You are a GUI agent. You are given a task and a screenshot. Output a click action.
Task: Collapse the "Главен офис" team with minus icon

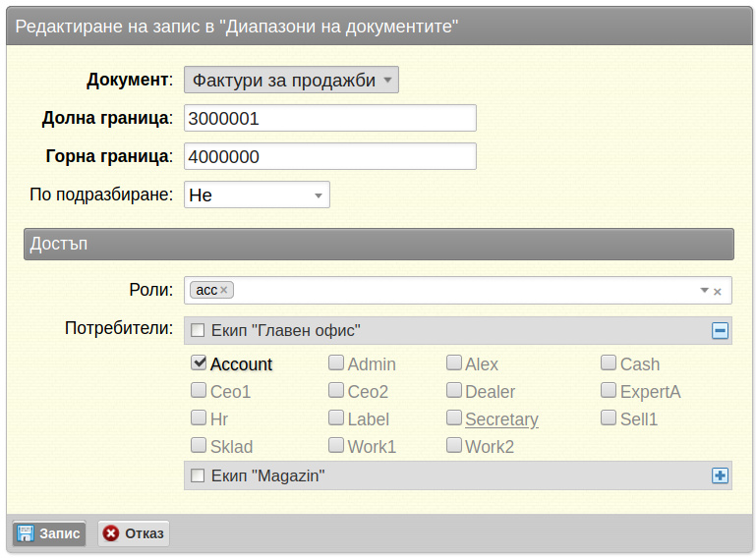click(720, 330)
